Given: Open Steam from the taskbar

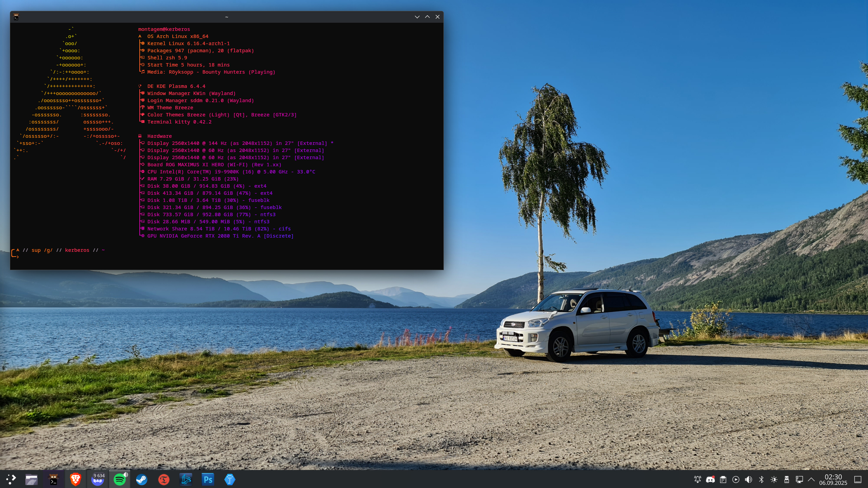Looking at the screenshot, I should [x=142, y=479].
